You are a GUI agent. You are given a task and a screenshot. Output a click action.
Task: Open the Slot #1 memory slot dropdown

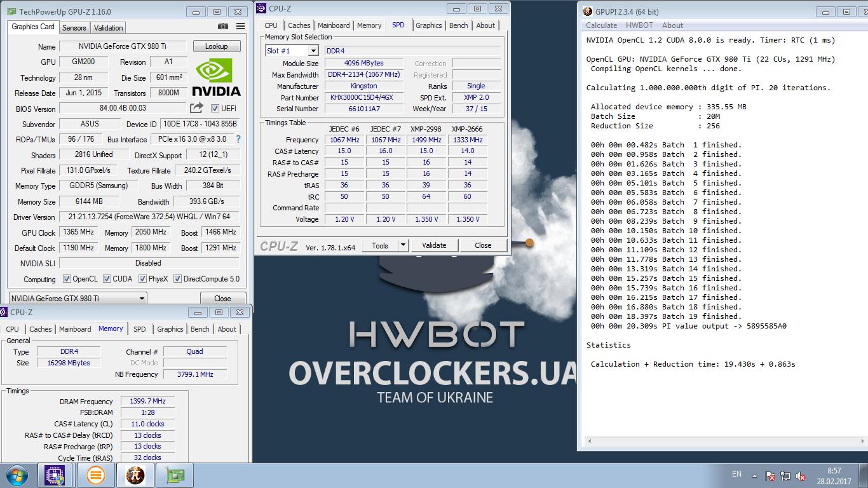click(292, 51)
